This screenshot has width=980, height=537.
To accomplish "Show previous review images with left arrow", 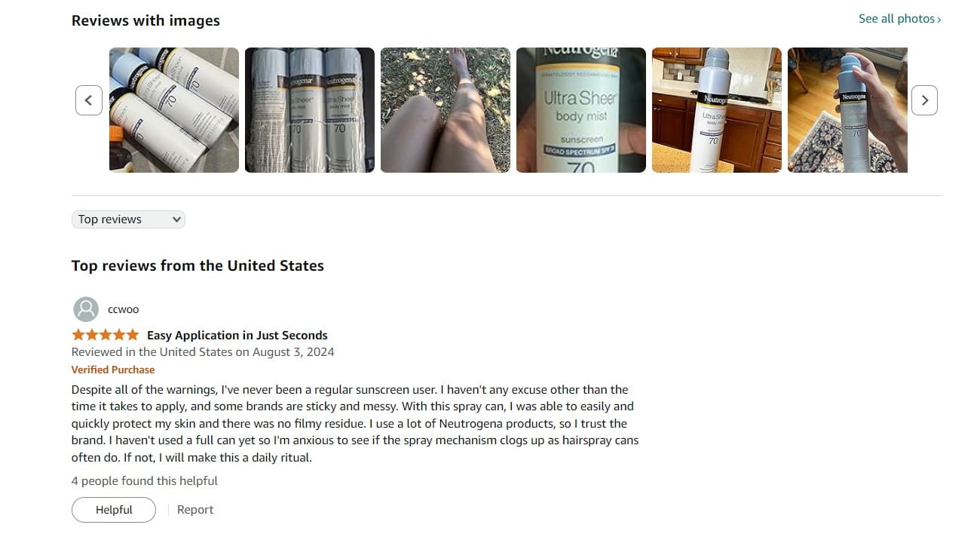I will [x=89, y=100].
